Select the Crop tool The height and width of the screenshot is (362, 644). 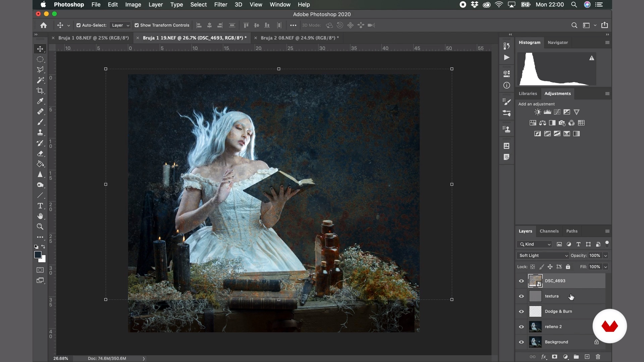(40, 91)
